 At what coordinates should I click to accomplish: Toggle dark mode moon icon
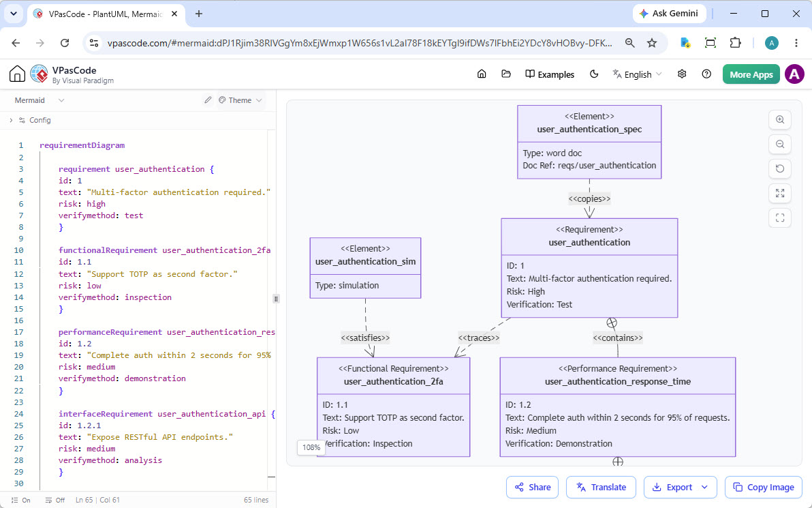(x=594, y=74)
